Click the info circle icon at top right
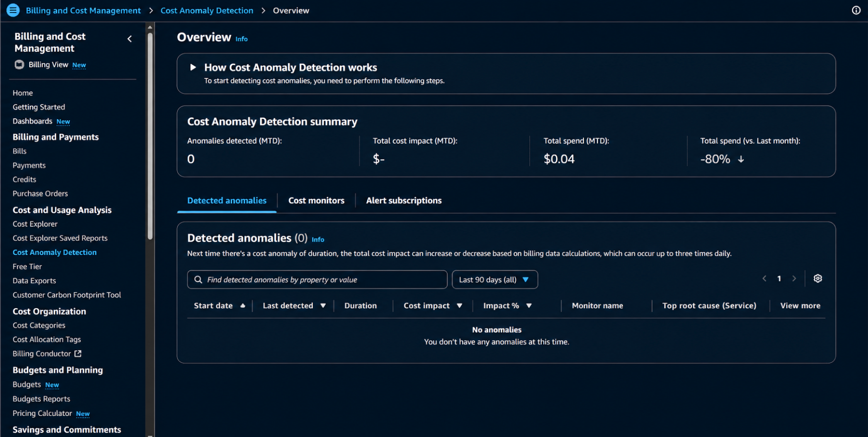The image size is (868, 437). click(856, 10)
